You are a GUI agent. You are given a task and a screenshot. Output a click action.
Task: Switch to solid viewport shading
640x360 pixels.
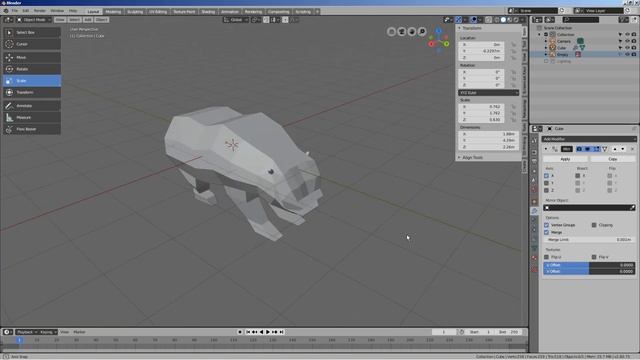coord(503,20)
